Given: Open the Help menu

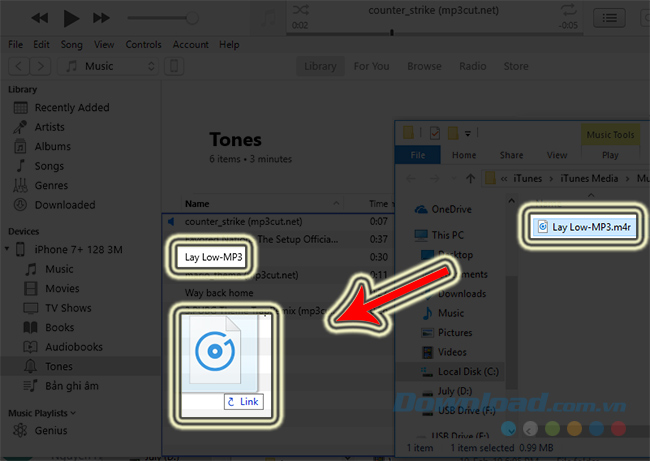Looking at the screenshot, I should click(229, 44).
